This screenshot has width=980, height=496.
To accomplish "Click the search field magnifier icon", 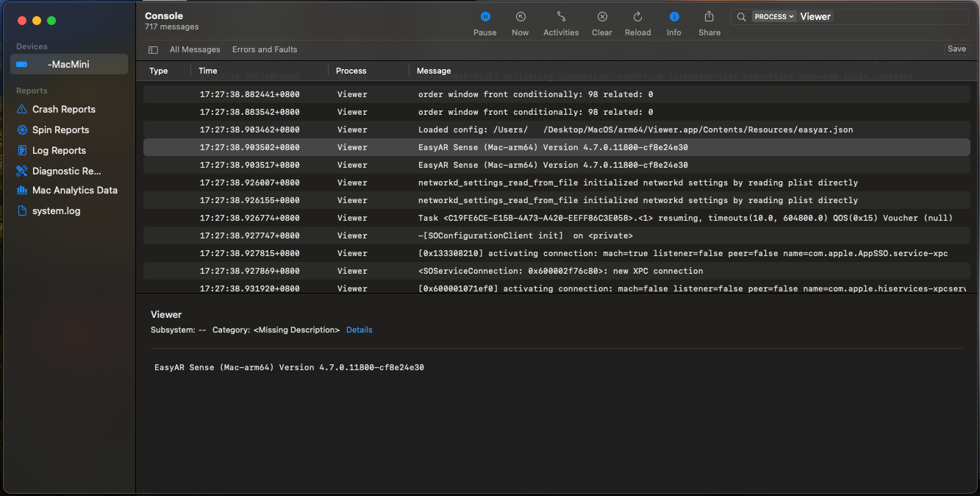I will coord(741,17).
